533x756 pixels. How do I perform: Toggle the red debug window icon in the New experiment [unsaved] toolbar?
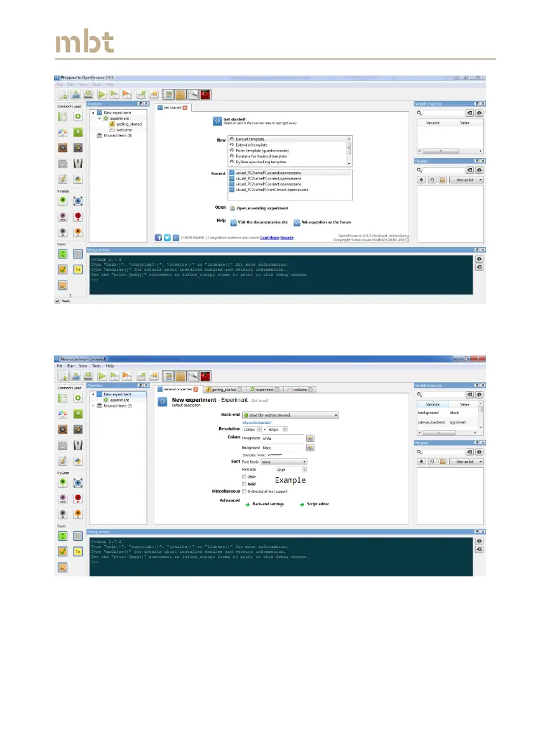pyautogui.click(x=205, y=376)
